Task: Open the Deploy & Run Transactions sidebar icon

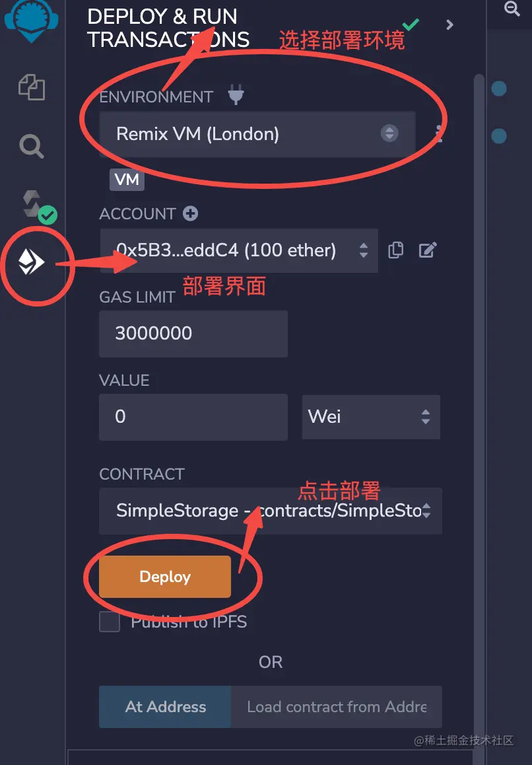Action: pyautogui.click(x=32, y=262)
